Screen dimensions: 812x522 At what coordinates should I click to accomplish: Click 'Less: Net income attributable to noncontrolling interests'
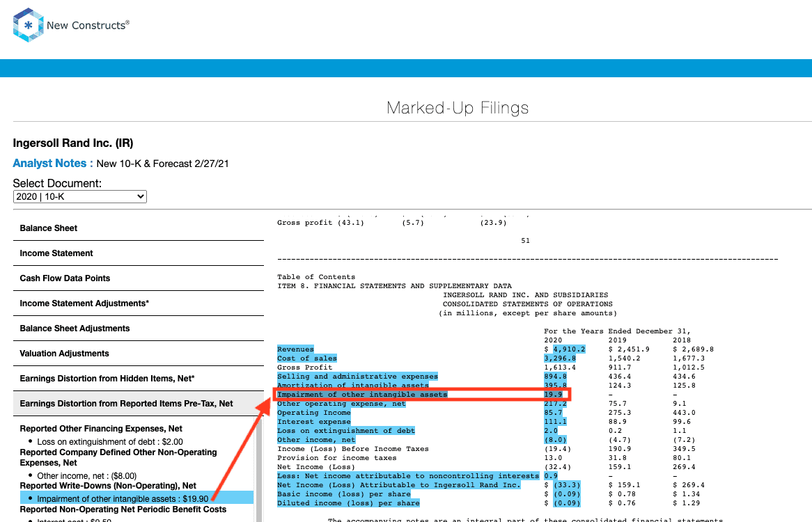pyautogui.click(x=408, y=476)
